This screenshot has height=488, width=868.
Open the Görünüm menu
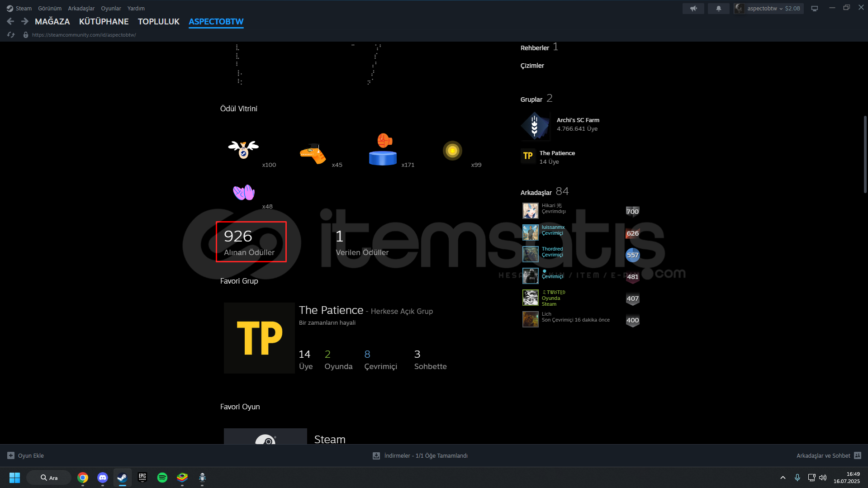click(50, 8)
